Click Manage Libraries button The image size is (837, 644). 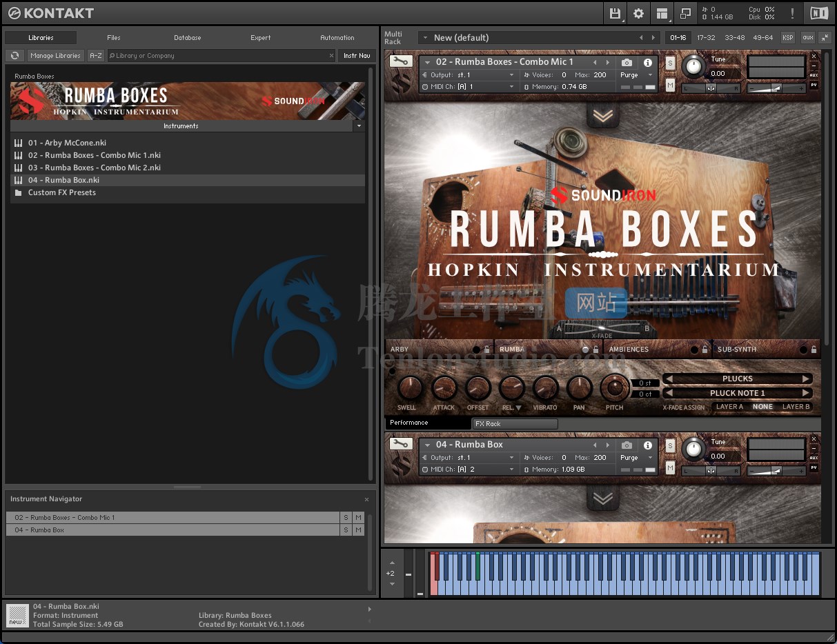(x=56, y=56)
